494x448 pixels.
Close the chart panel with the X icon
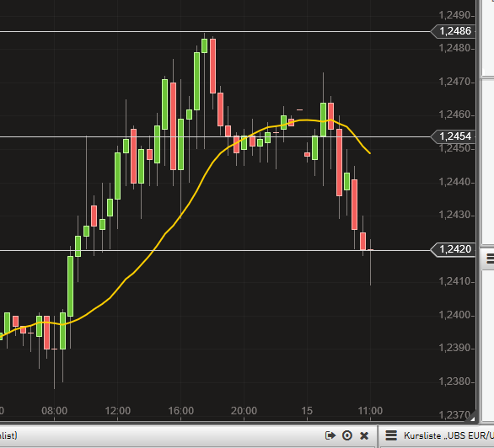pos(364,435)
